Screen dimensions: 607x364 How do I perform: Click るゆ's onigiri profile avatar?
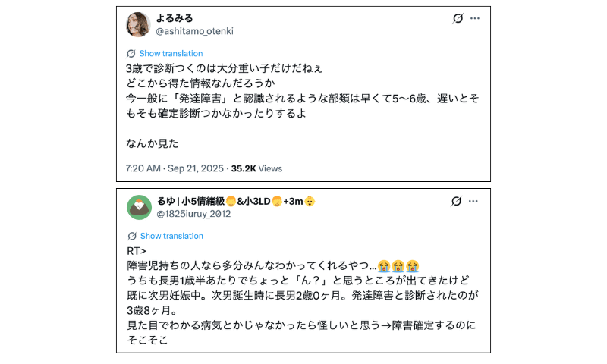pyautogui.click(x=139, y=207)
